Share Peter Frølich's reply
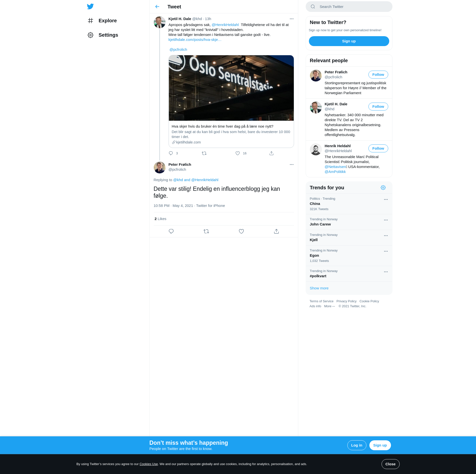This screenshot has height=474, width=476. pos(276,231)
